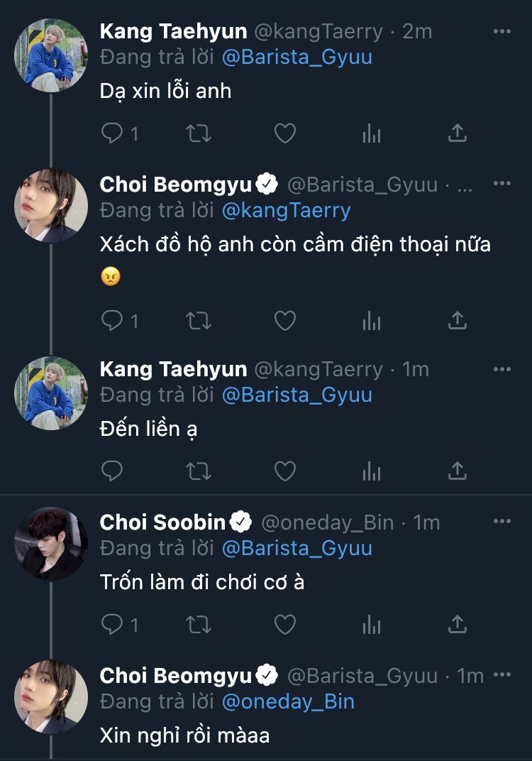Open Choi Soobin's profile picture
The width and height of the screenshot is (532, 761).
[x=51, y=544]
